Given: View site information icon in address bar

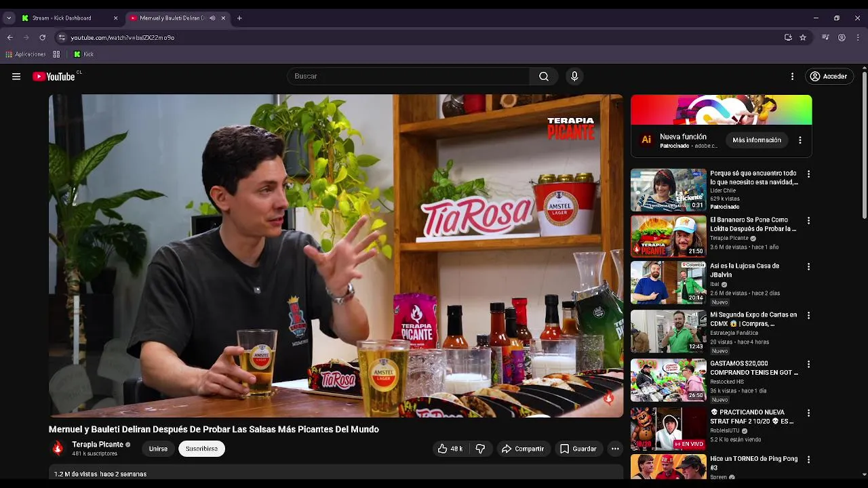Looking at the screenshot, I should (x=62, y=37).
